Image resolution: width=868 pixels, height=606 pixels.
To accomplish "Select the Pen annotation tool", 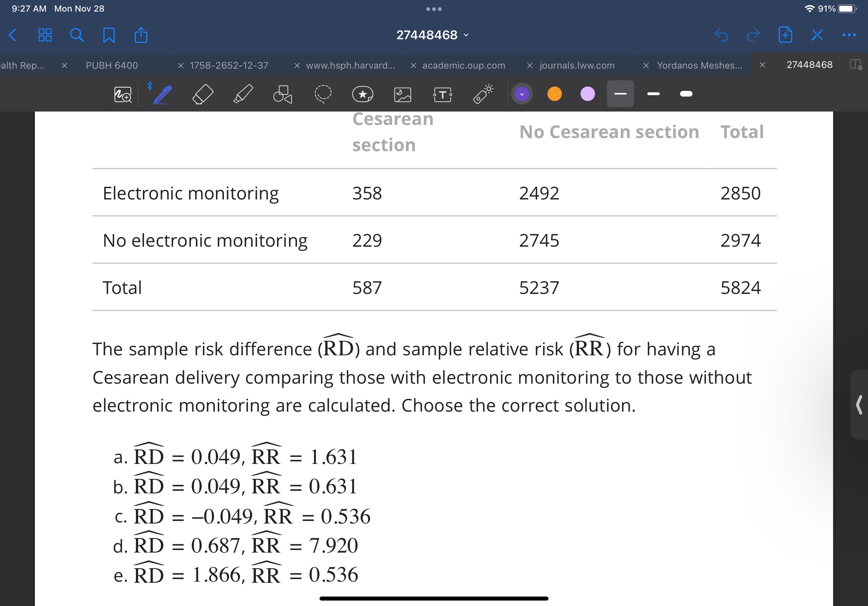I will (x=162, y=94).
